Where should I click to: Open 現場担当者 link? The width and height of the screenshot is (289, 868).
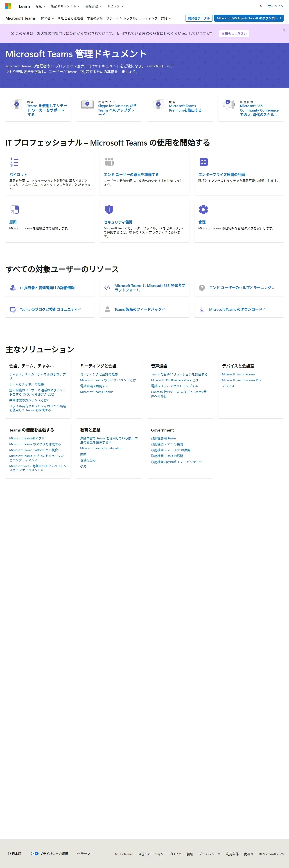pos(88,460)
